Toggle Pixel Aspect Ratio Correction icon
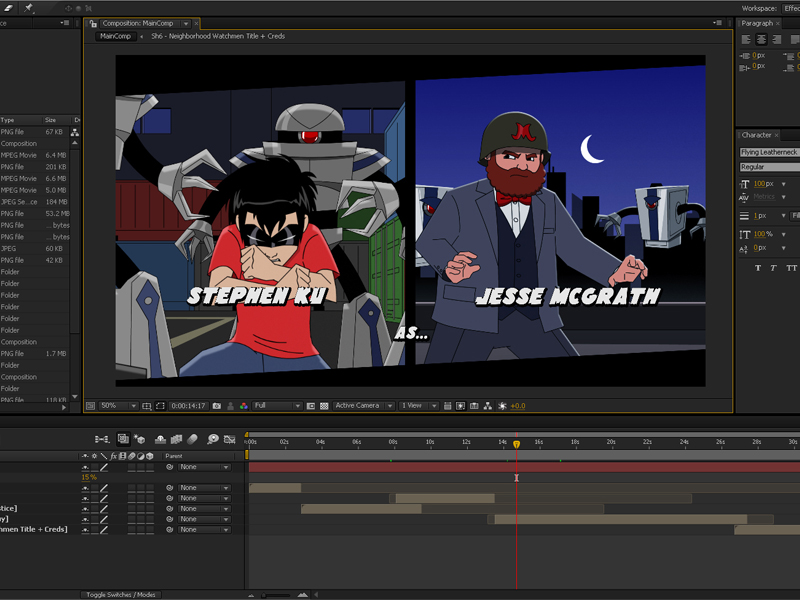This screenshot has height=600, width=800. [x=447, y=406]
